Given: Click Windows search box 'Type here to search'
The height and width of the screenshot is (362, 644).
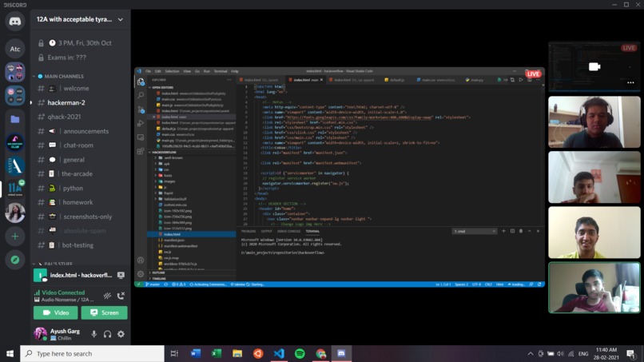Looking at the screenshot, I should click(92, 353).
